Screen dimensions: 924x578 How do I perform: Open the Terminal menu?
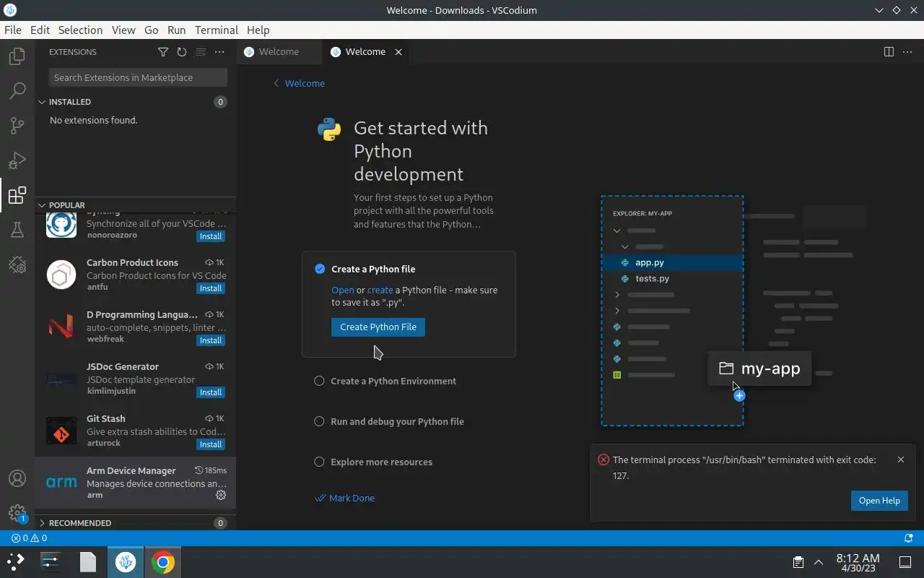[217, 30]
